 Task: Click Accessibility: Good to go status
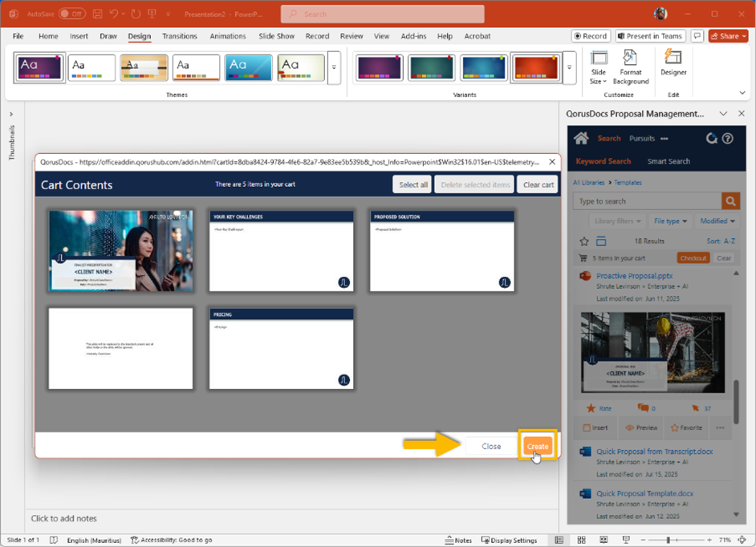click(x=172, y=540)
